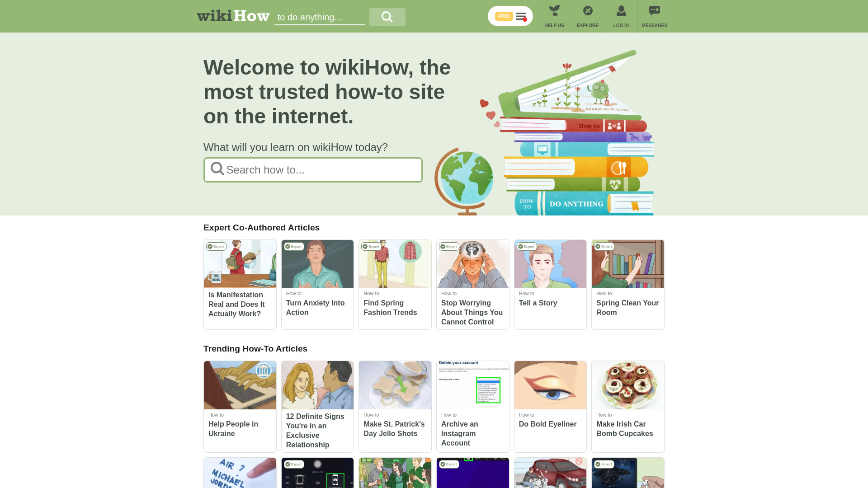Click the wikiHow logo
Image resolution: width=868 pixels, height=488 pixels.
coord(233,16)
